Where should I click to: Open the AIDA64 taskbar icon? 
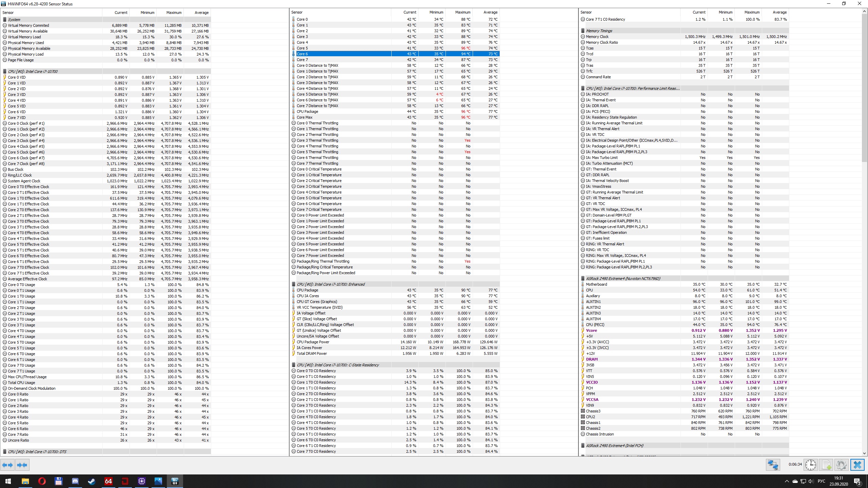(108, 481)
